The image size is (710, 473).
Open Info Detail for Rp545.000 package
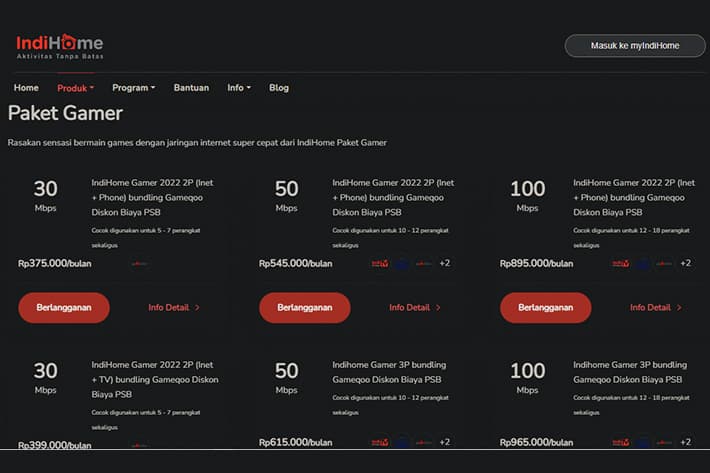(x=415, y=308)
